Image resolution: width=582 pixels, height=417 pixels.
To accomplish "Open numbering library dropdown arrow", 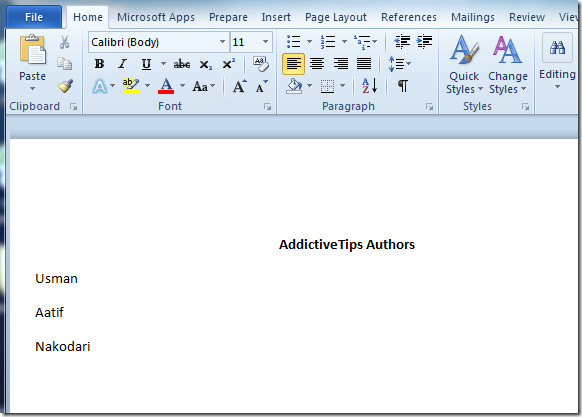I will [x=344, y=42].
